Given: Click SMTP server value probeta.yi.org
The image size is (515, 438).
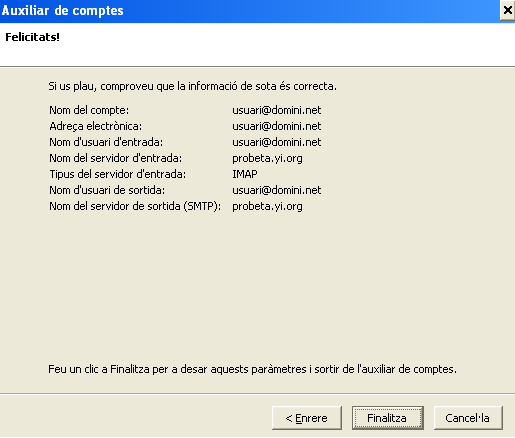Looking at the screenshot, I should point(267,207).
